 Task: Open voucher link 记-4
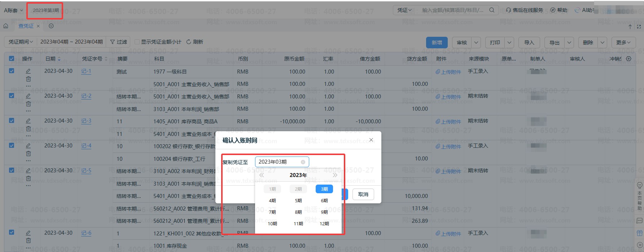point(86,146)
